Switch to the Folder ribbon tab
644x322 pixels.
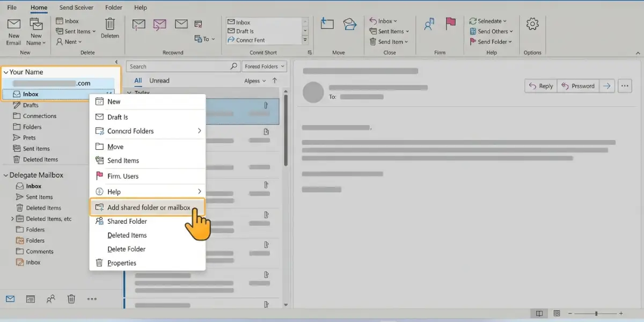click(x=113, y=8)
